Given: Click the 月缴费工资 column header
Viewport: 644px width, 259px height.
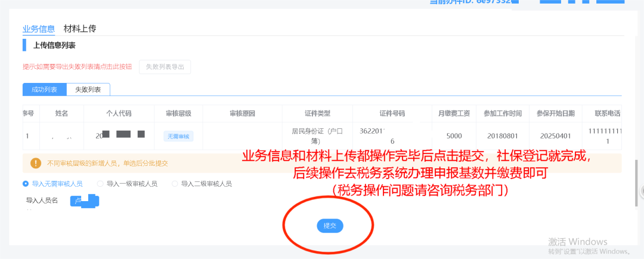Looking at the screenshot, I should coord(454,114).
